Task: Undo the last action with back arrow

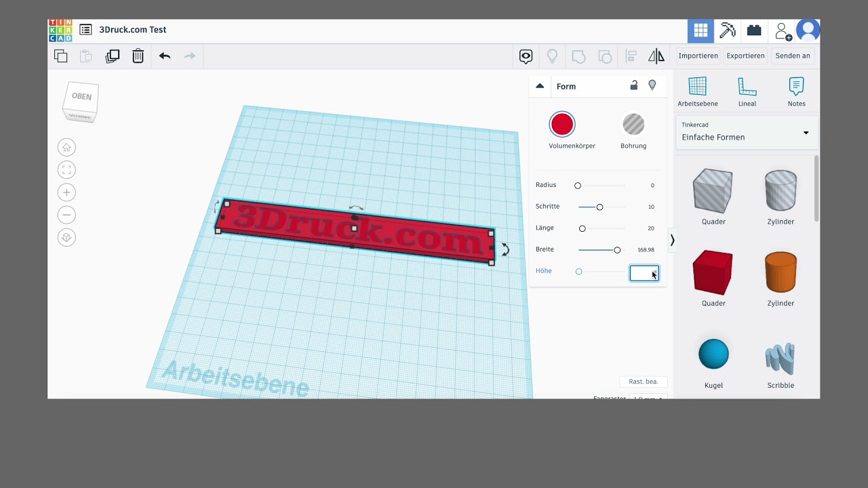Action: click(165, 56)
